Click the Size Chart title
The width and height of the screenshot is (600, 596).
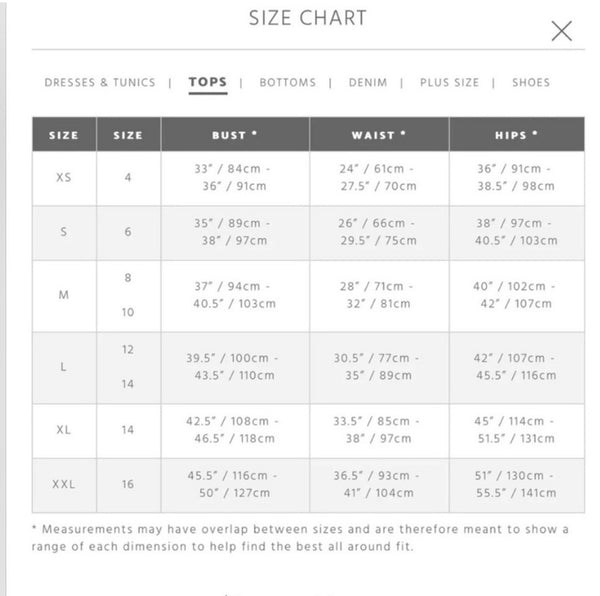click(307, 18)
